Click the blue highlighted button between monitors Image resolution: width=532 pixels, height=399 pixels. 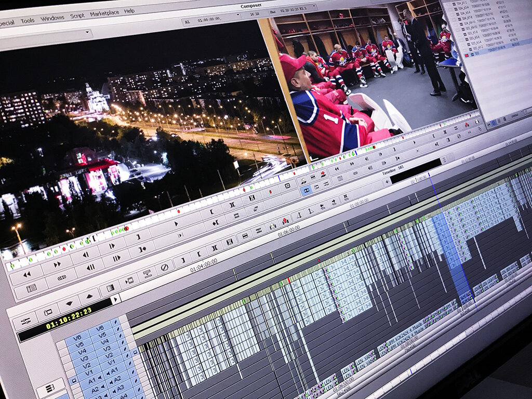click(306, 191)
